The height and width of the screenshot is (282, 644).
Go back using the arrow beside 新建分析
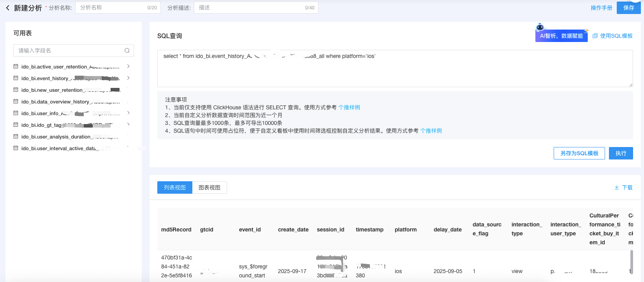point(8,8)
